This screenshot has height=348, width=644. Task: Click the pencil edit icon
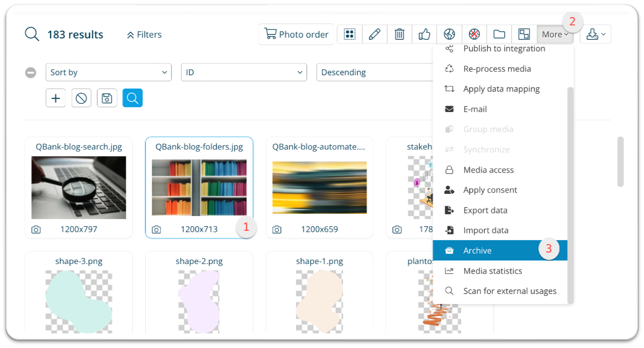[x=375, y=34]
